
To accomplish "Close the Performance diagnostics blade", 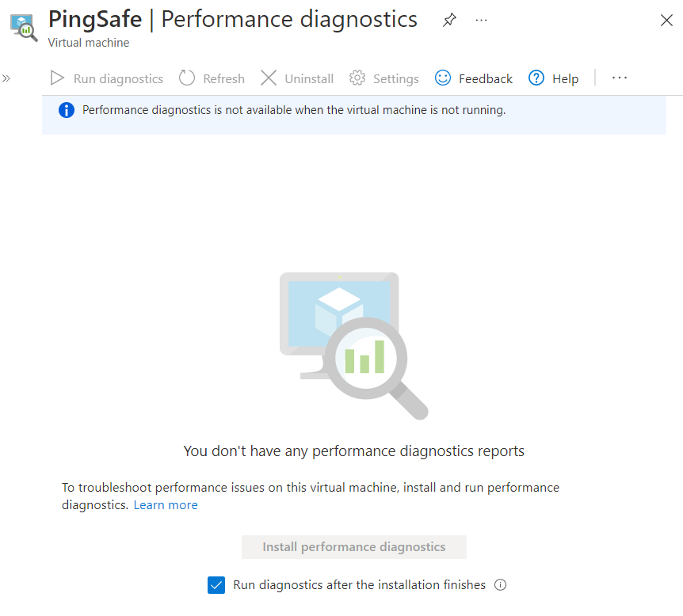I will pyautogui.click(x=666, y=21).
